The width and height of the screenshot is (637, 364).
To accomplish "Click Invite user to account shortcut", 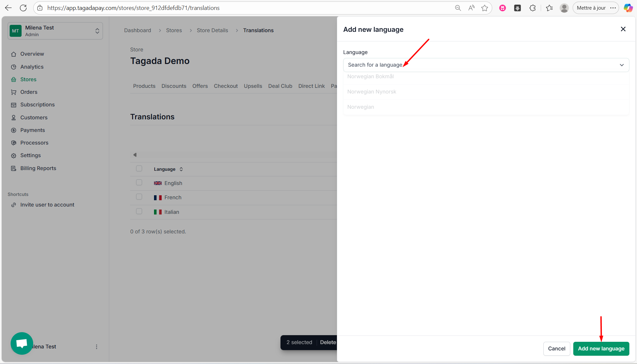I will coord(47,205).
